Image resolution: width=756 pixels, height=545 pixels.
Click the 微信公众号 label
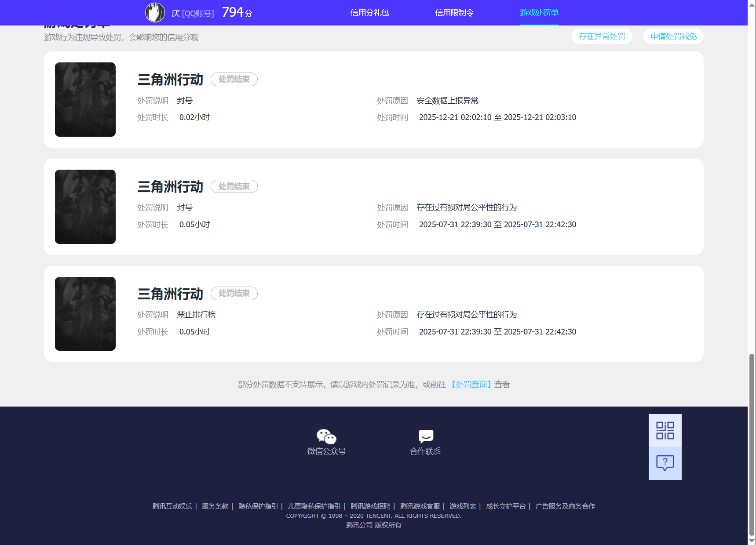(326, 451)
